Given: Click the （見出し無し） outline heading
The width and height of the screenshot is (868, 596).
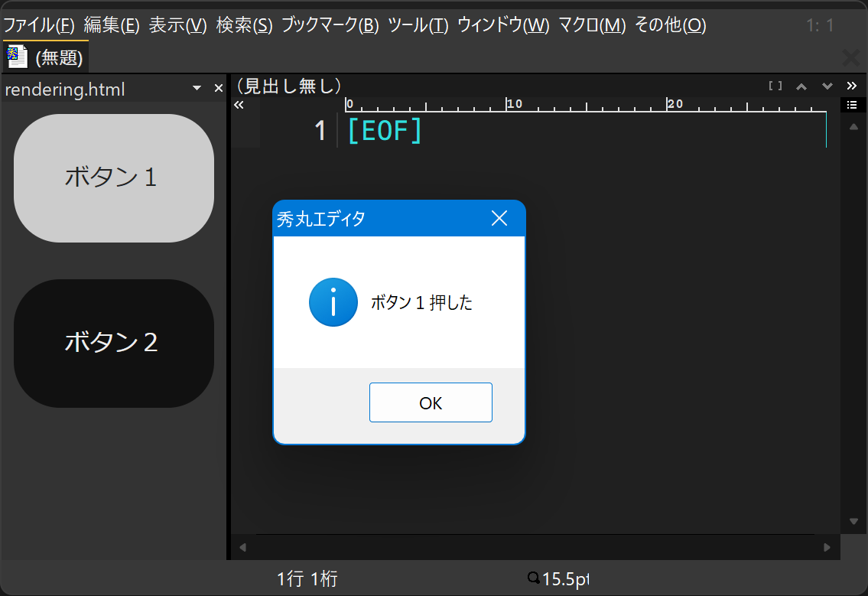Looking at the screenshot, I should tap(288, 86).
